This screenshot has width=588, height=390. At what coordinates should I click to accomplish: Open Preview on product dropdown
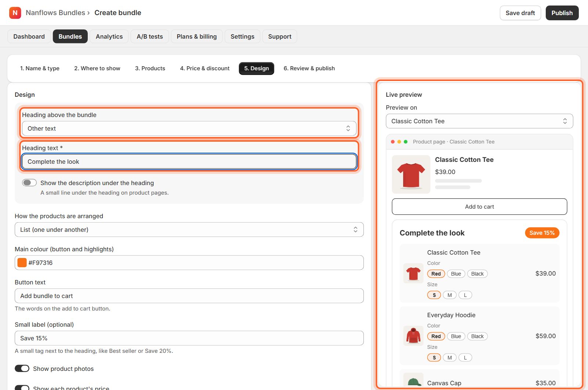480,121
